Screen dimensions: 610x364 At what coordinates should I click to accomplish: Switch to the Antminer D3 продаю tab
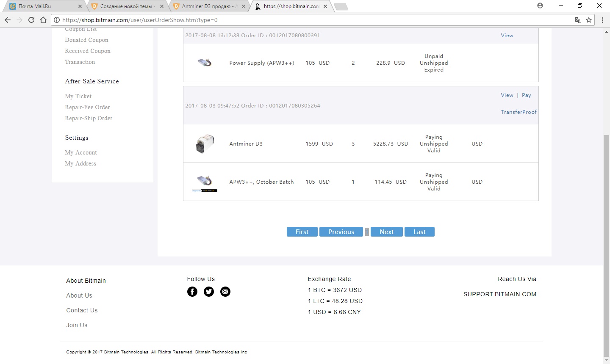point(206,6)
